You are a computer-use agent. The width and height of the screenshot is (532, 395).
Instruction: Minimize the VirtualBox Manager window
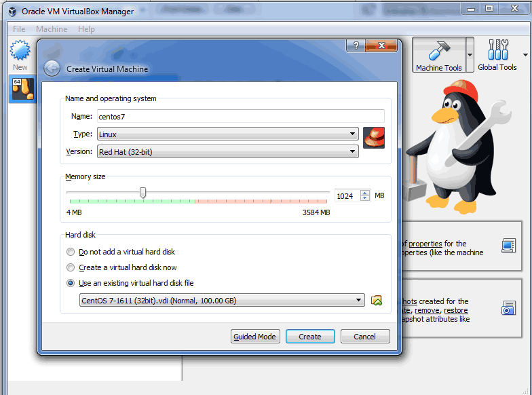pyautogui.click(x=471, y=8)
